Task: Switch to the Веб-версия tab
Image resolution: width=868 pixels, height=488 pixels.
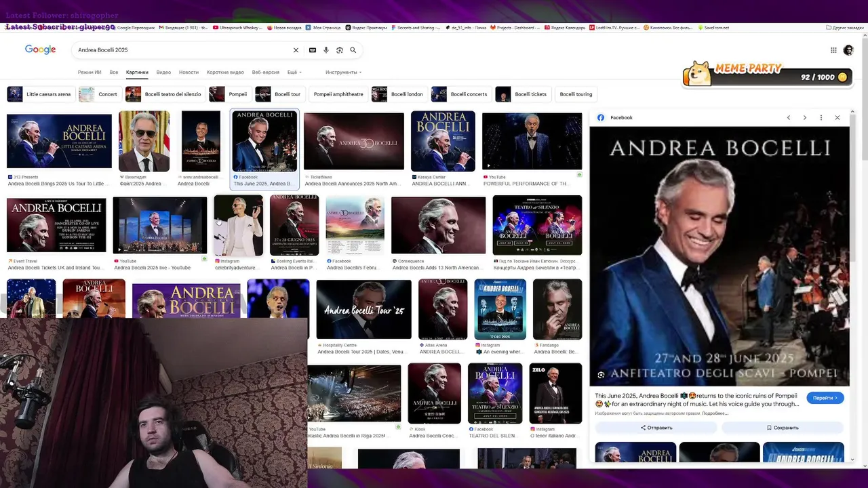Action: tap(266, 73)
